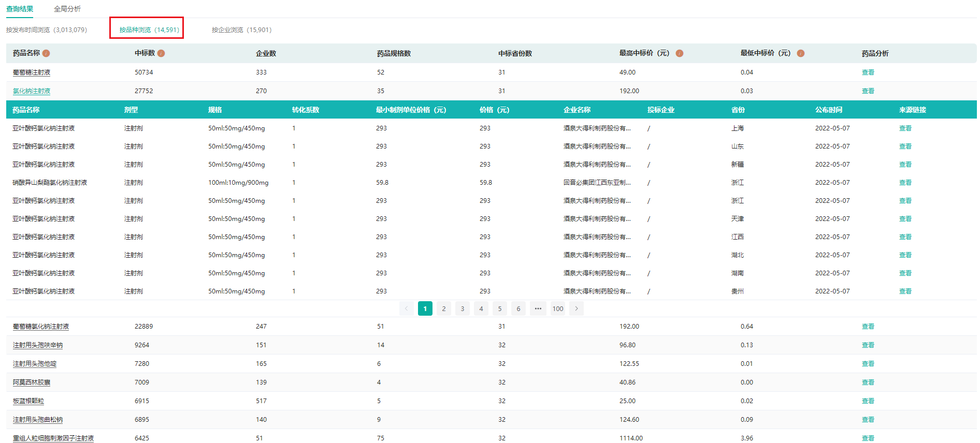Click info icon next to 药品名称 header
The image size is (980, 443).
(x=46, y=53)
